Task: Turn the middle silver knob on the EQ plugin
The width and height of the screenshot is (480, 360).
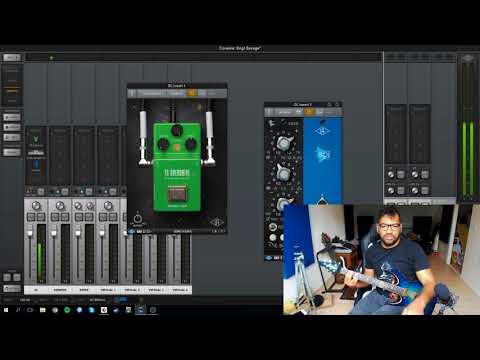Action: point(283,172)
